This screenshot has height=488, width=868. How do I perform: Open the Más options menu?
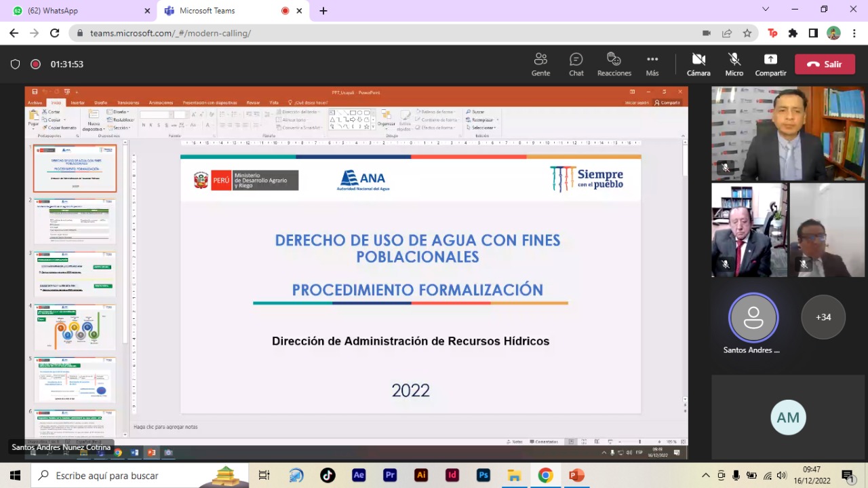coord(652,64)
